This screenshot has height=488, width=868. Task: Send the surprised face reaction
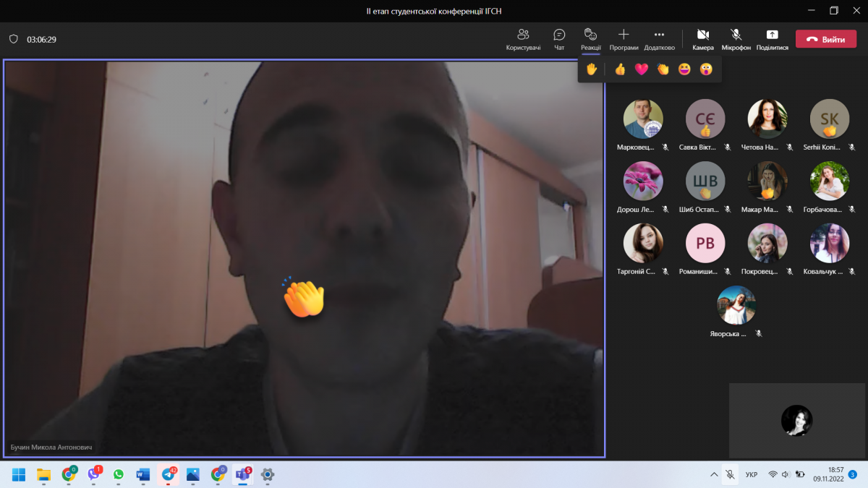tap(706, 69)
